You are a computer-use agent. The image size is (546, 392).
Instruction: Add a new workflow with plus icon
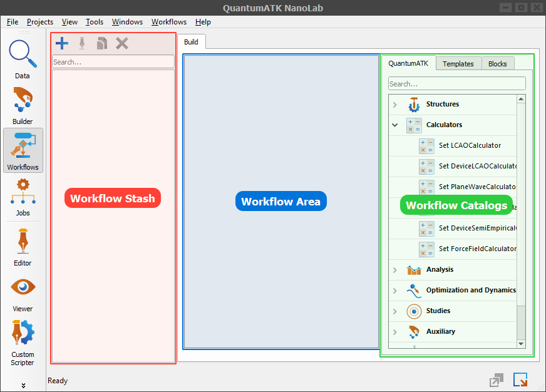click(62, 43)
